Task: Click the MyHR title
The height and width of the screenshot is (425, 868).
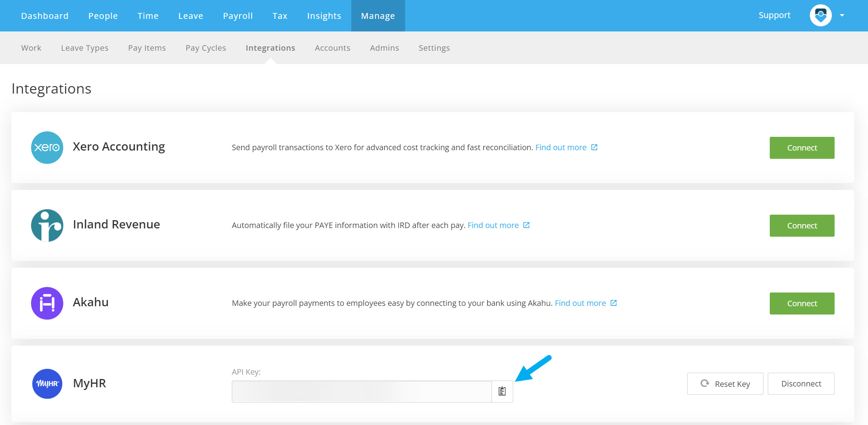Action: [x=90, y=383]
